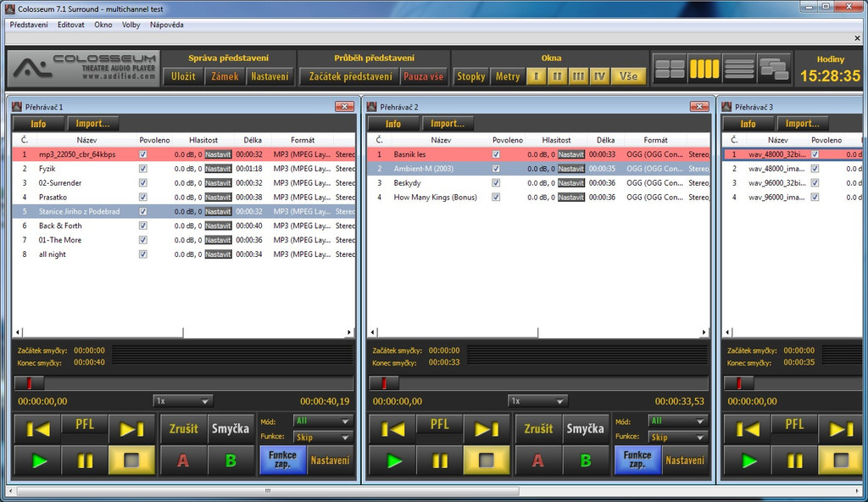The image size is (868, 502).
Task: Expand the Funkce Skip dropdown in Přehrávač 2
Action: tap(677, 438)
